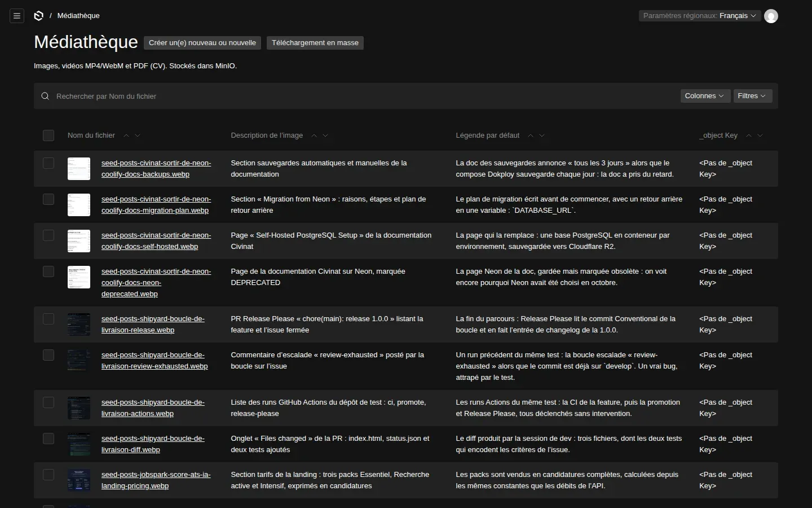
Task: Open Paramètres régionaux language selector
Action: tap(700, 16)
